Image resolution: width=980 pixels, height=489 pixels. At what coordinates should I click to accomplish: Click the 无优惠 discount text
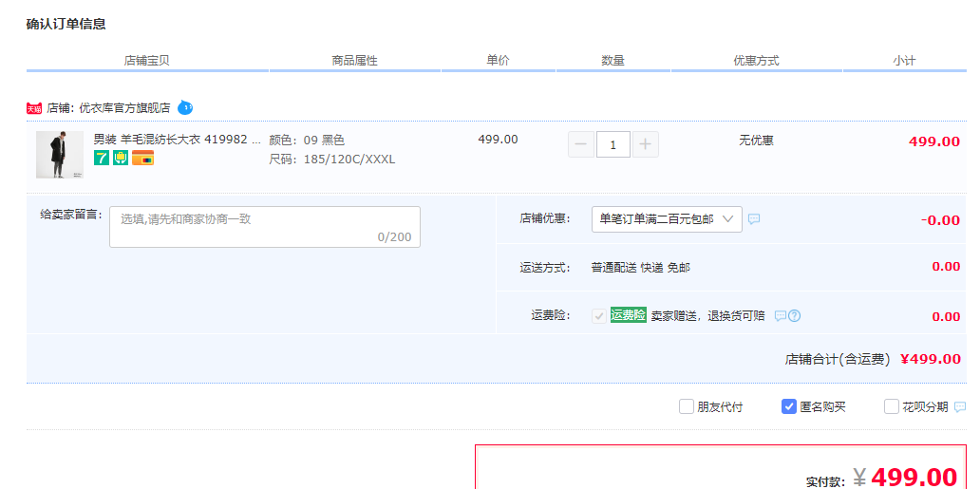[756, 141]
